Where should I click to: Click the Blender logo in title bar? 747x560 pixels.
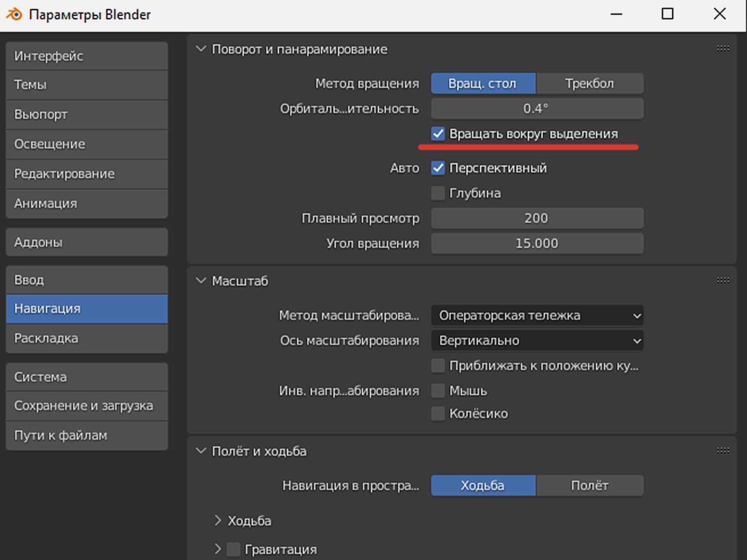point(14,15)
